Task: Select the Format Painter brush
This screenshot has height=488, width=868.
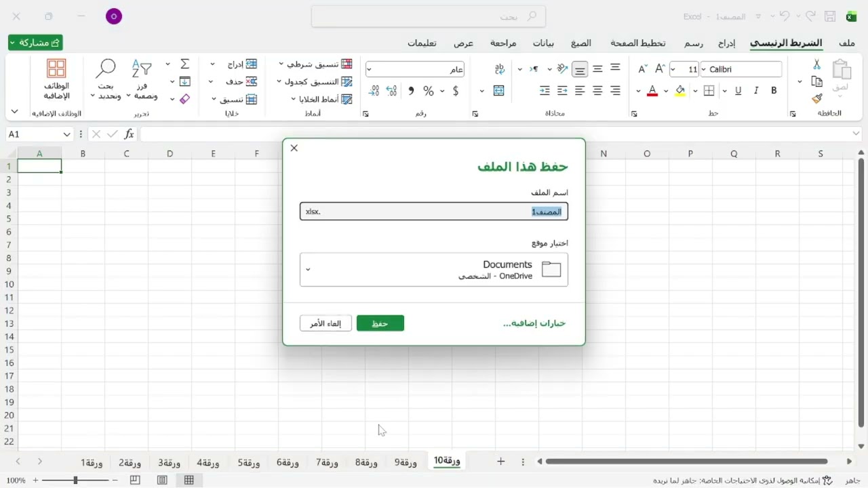Action: pos(817,98)
